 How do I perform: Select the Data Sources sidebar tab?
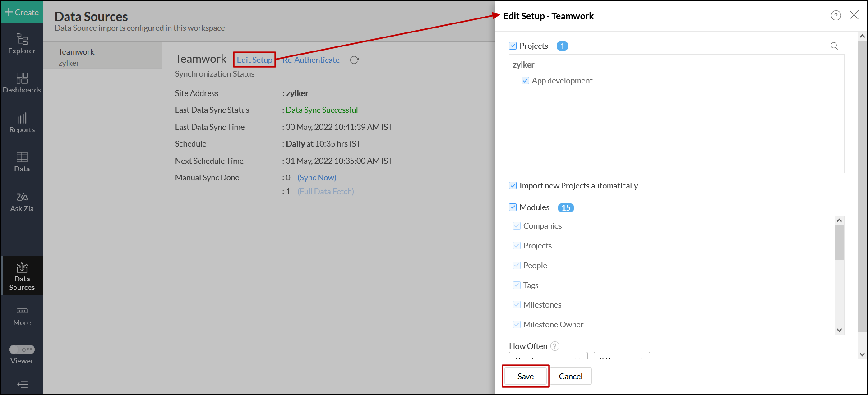[22, 276]
